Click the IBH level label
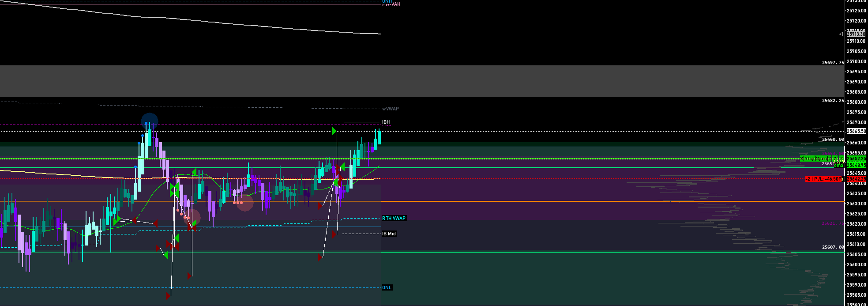The width and height of the screenshot is (868, 306). point(386,122)
